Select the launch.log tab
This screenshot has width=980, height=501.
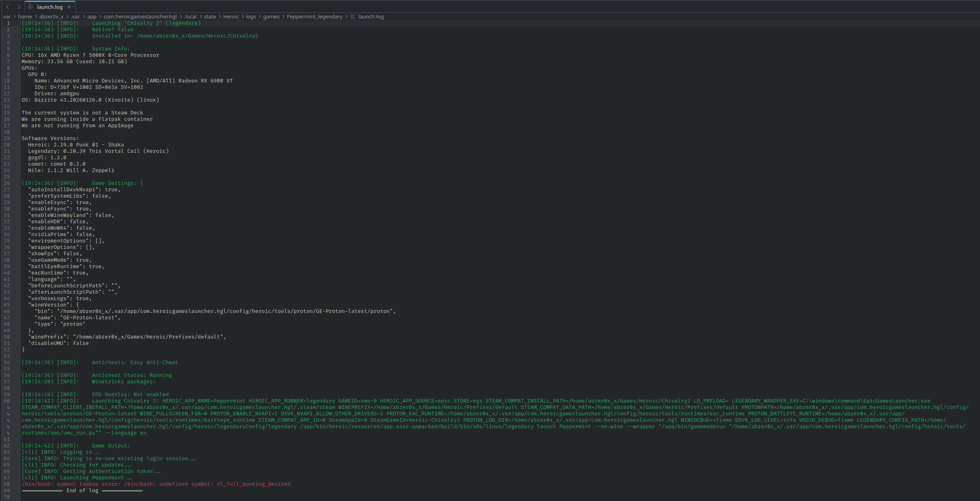click(50, 7)
